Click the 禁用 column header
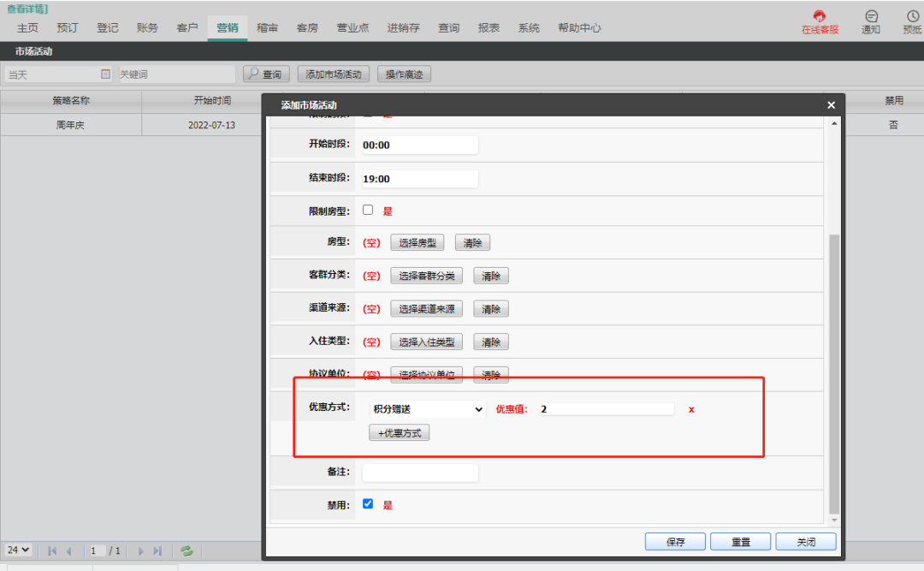 pyautogui.click(x=893, y=100)
